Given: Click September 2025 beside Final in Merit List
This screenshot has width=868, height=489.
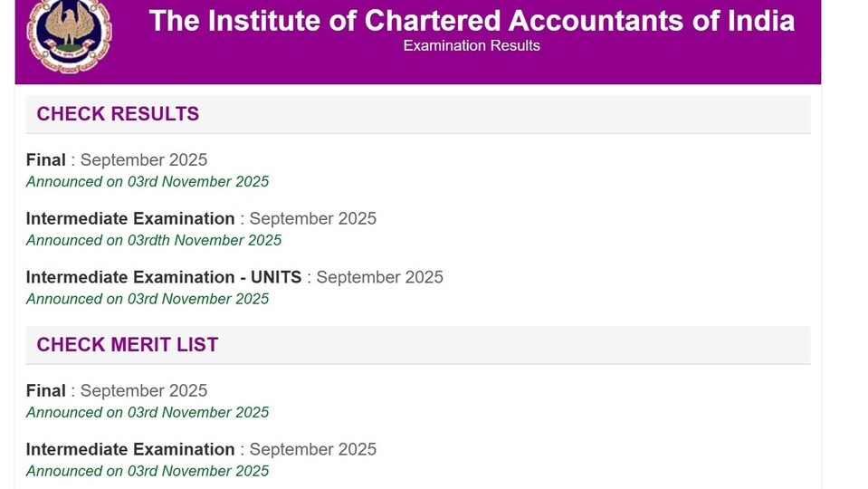Looking at the screenshot, I should point(144,390).
